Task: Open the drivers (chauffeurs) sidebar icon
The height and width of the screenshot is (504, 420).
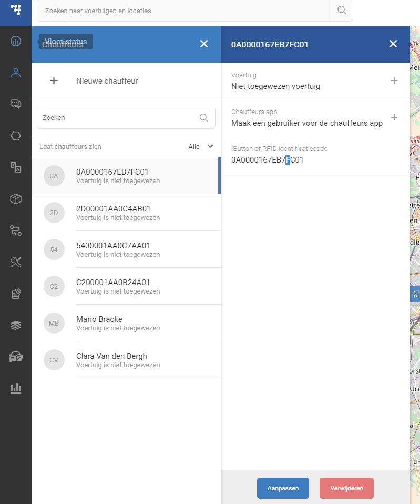Action: coord(16,73)
